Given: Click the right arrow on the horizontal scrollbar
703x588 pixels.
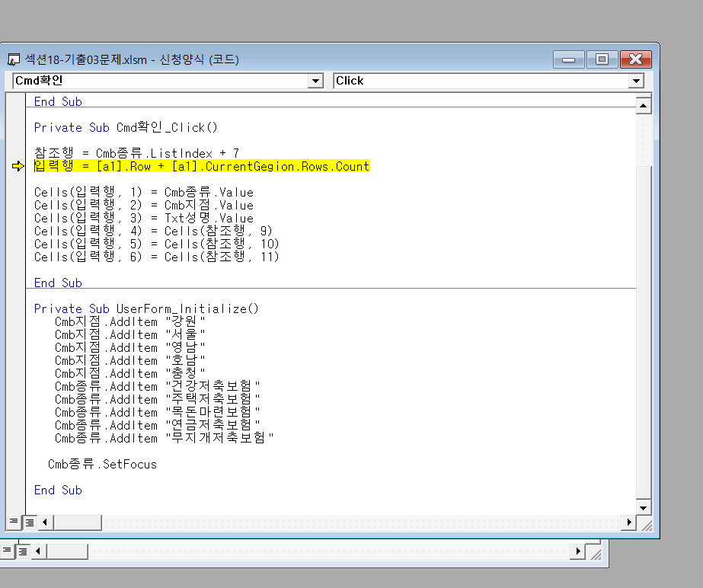Looking at the screenshot, I should coord(628,522).
